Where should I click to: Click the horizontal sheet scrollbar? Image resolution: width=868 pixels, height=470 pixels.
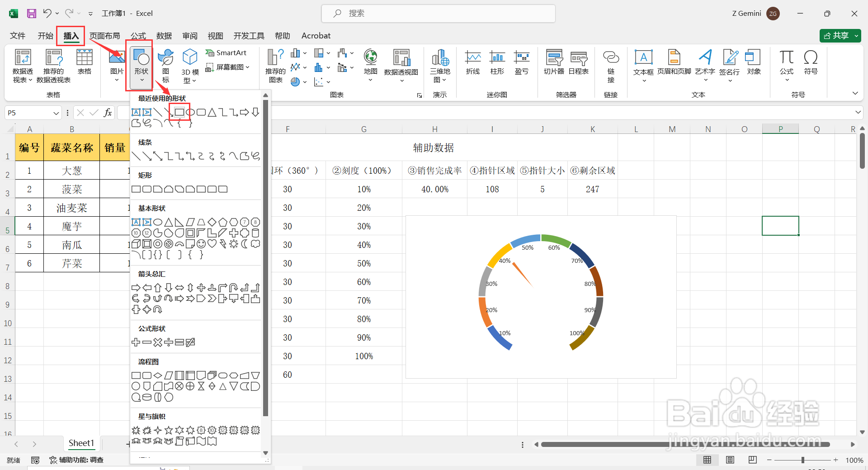coord(685,444)
